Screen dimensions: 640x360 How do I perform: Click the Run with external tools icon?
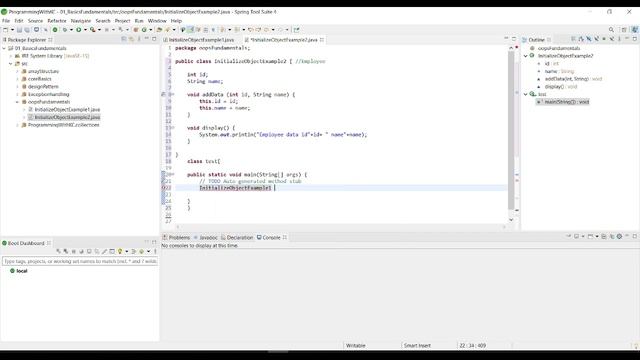(x=93, y=30)
